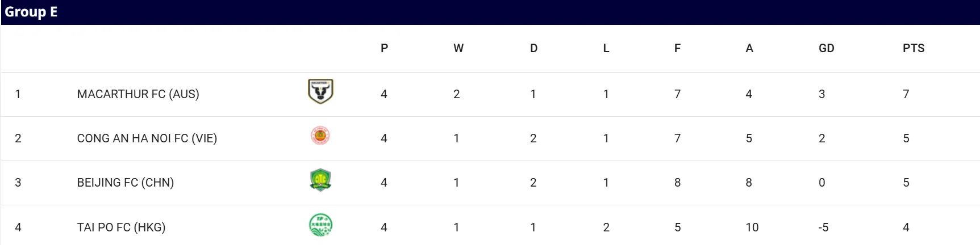Select the TAI PO FC (HKG) team name

point(121,227)
